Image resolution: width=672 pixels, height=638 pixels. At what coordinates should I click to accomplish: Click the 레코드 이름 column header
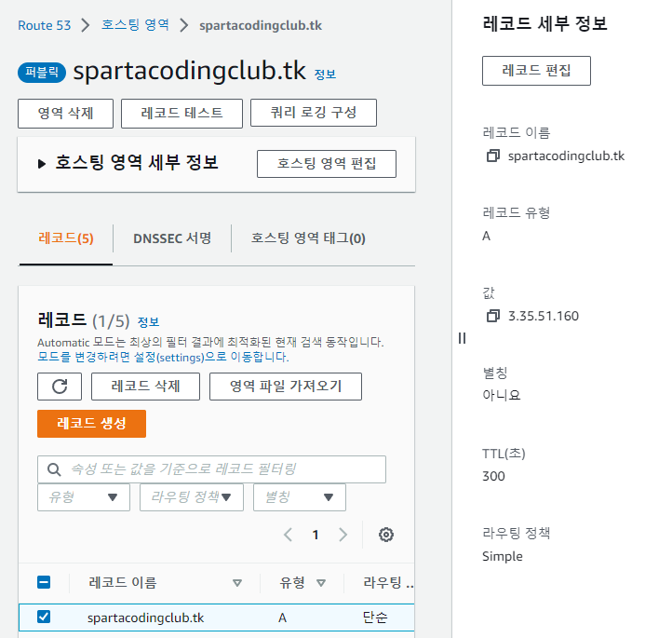pos(123,582)
